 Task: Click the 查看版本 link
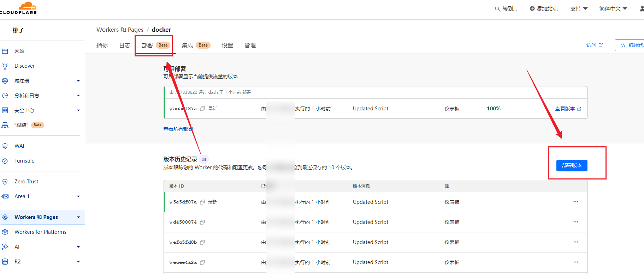[x=565, y=109]
